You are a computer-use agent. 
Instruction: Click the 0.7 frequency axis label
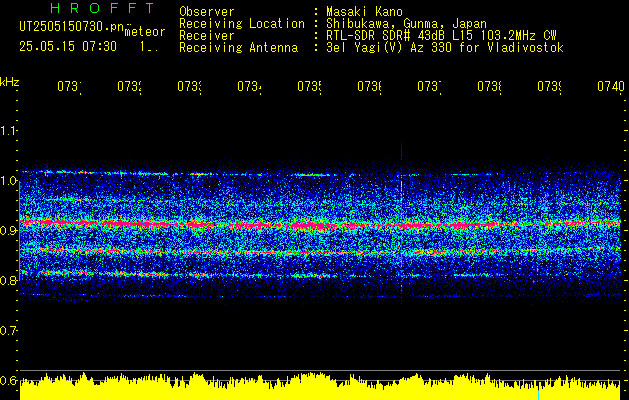[8, 331]
